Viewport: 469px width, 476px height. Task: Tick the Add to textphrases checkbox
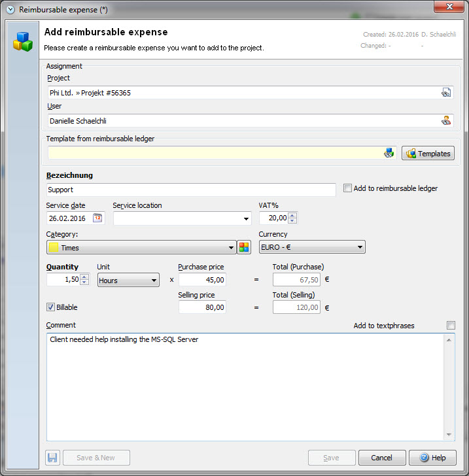point(450,326)
